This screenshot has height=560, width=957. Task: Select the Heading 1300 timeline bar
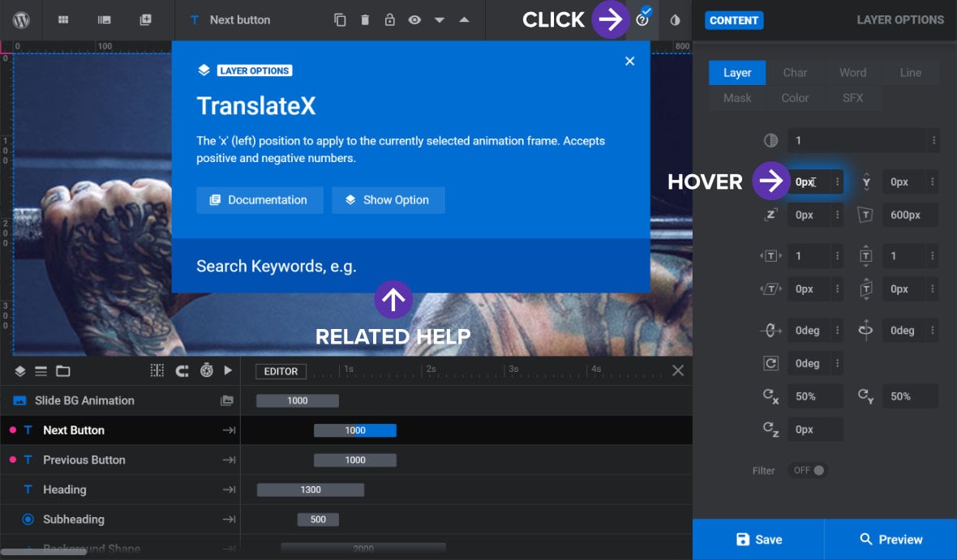click(x=311, y=489)
